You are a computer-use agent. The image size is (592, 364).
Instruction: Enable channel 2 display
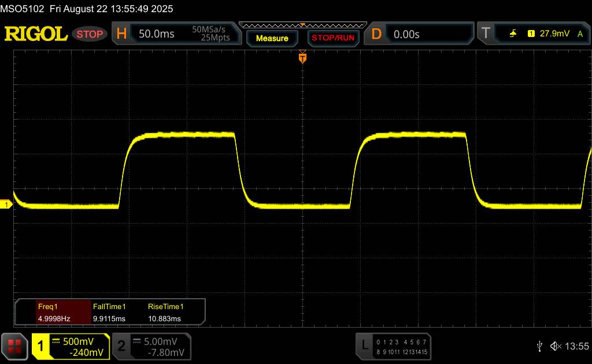click(x=121, y=346)
